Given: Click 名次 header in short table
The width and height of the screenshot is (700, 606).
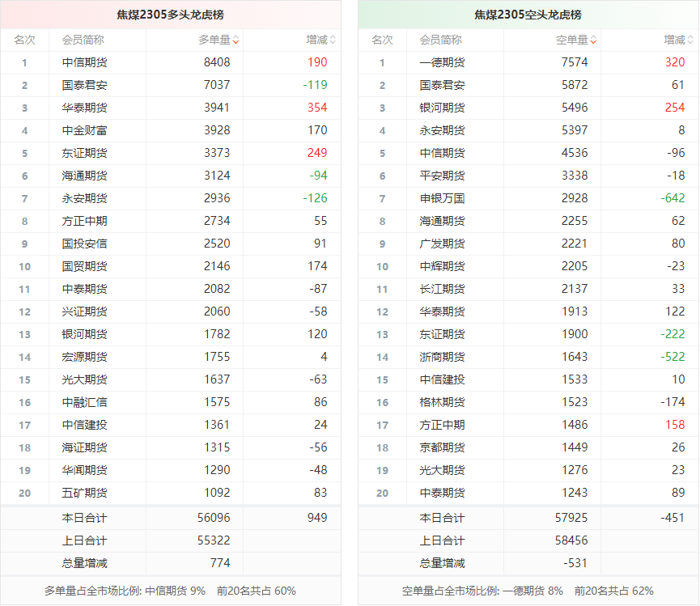Looking at the screenshot, I should 382,40.
